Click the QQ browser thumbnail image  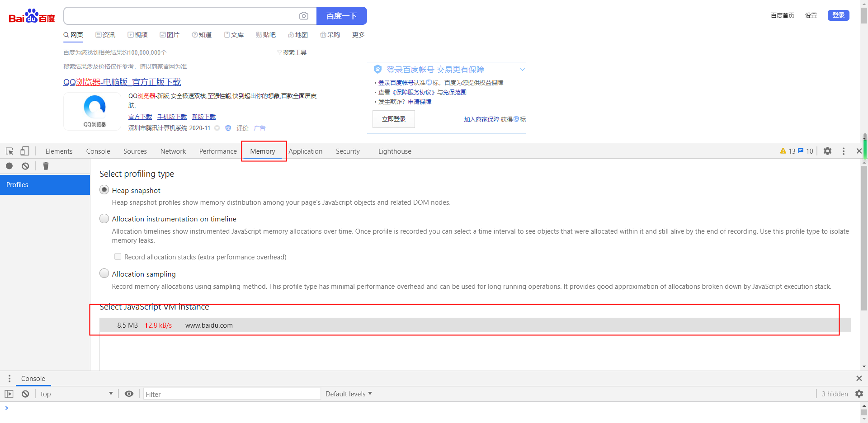(x=92, y=111)
